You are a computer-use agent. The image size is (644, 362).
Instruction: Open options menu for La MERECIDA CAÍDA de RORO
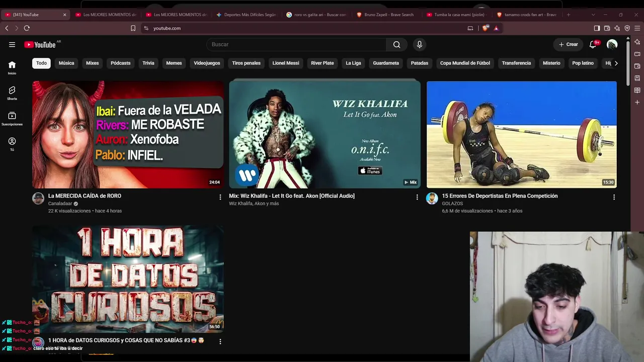click(x=220, y=197)
